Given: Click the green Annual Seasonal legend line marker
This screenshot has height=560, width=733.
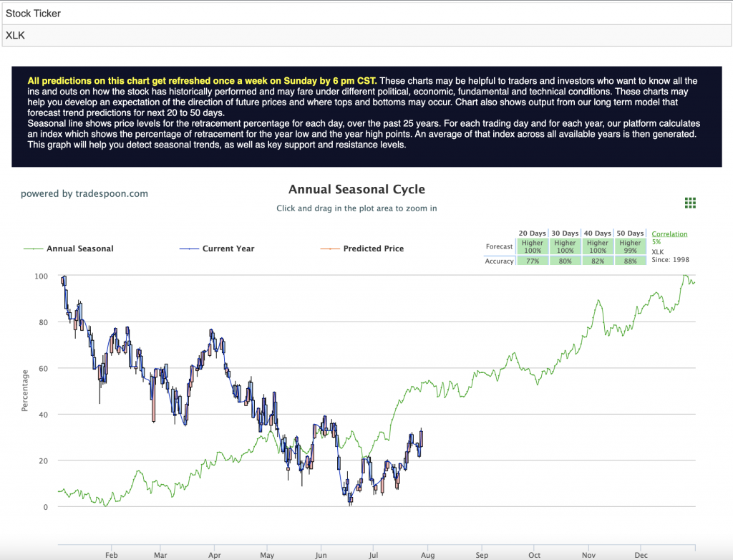Looking at the screenshot, I should click(33, 249).
